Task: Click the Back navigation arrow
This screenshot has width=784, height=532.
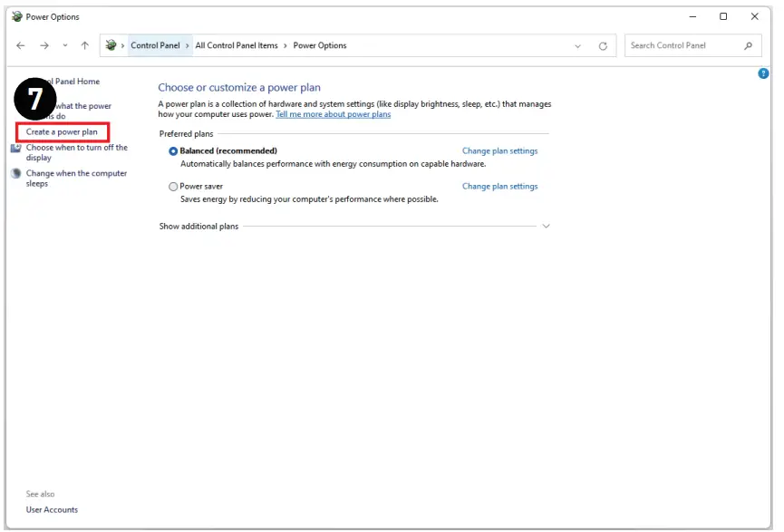Action: tap(21, 45)
